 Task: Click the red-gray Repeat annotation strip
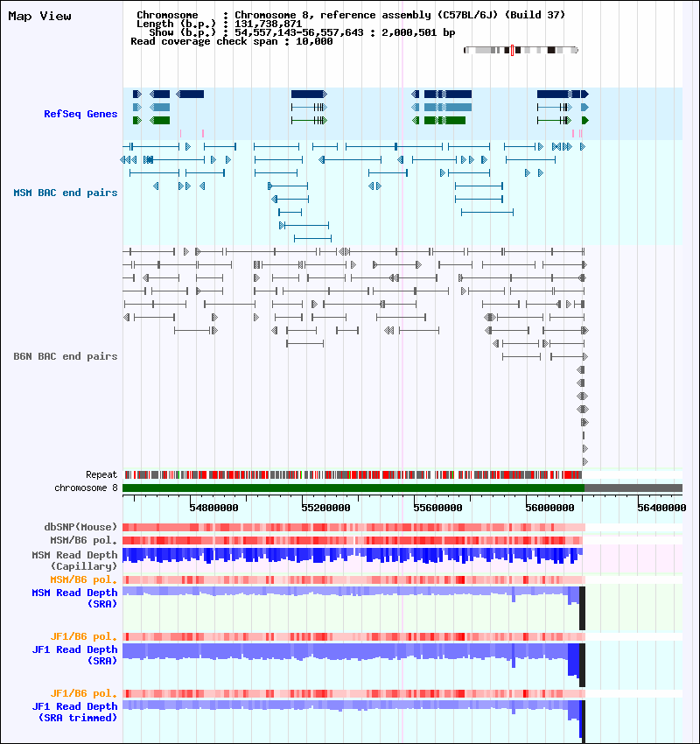click(353, 474)
